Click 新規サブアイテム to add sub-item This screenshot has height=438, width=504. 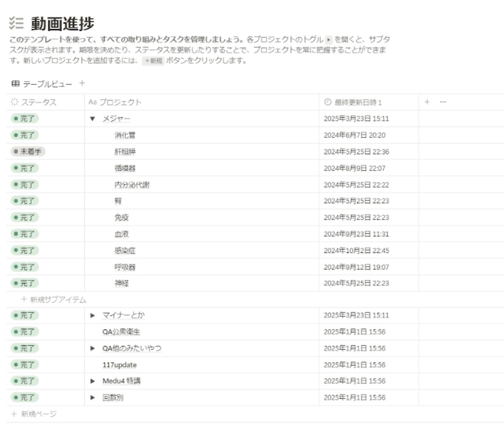[x=54, y=299]
